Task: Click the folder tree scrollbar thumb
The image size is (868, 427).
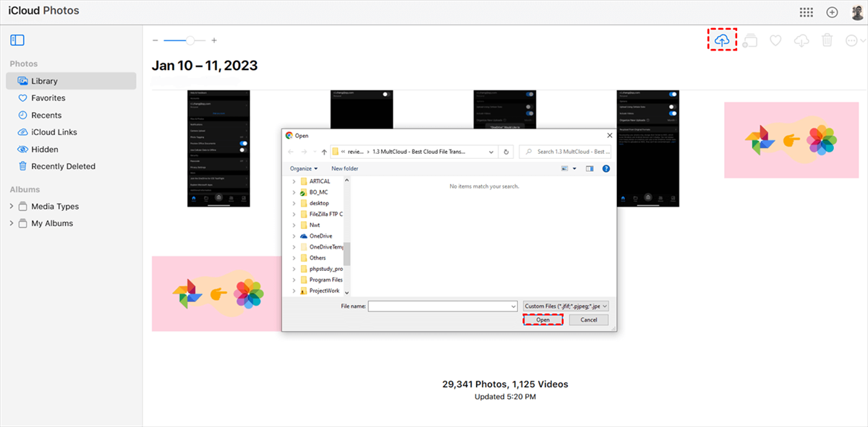Action: pos(347,254)
